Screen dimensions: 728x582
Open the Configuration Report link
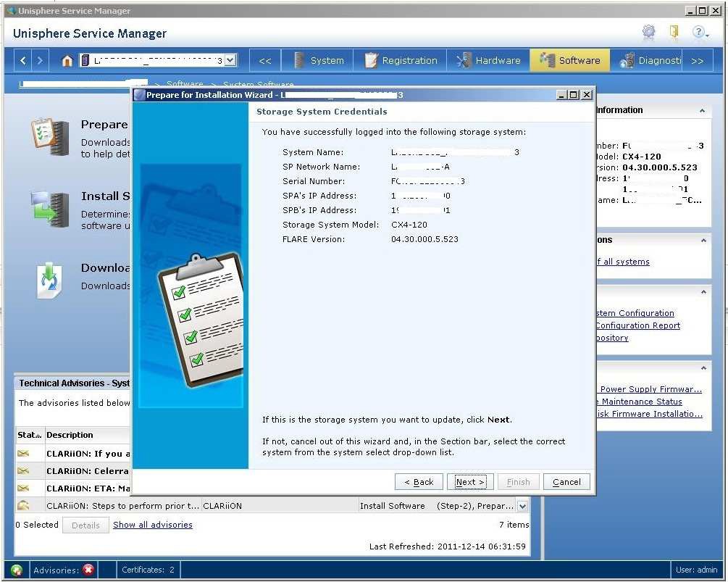[638, 325]
